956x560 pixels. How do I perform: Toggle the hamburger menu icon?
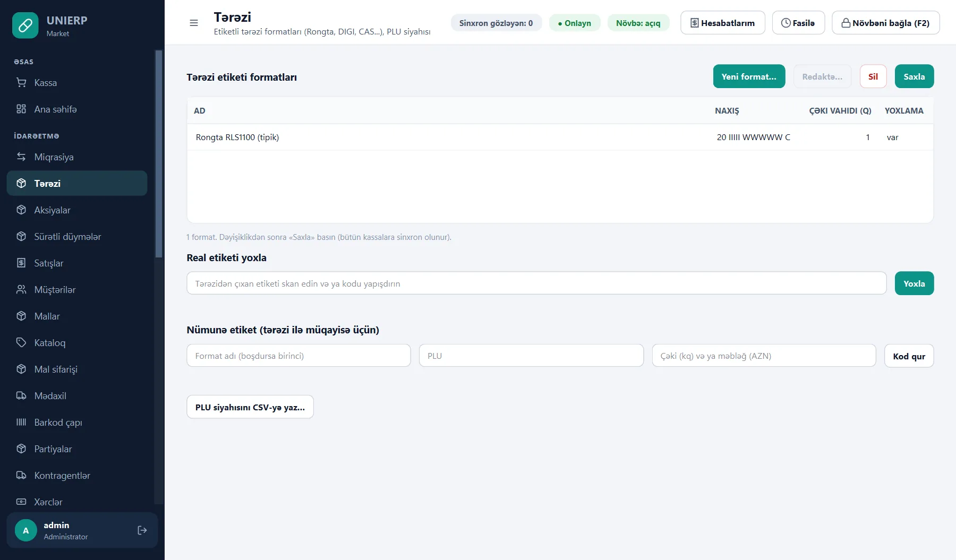tap(194, 23)
